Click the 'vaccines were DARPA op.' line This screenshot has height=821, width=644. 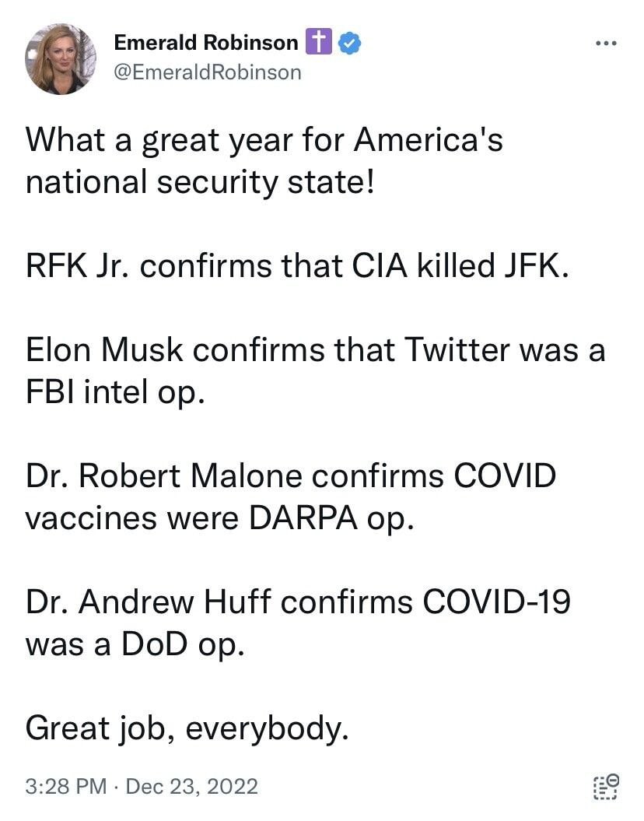tap(216, 518)
